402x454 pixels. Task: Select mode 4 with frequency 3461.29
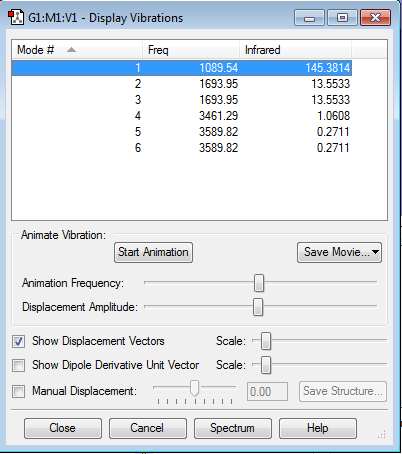click(182, 116)
